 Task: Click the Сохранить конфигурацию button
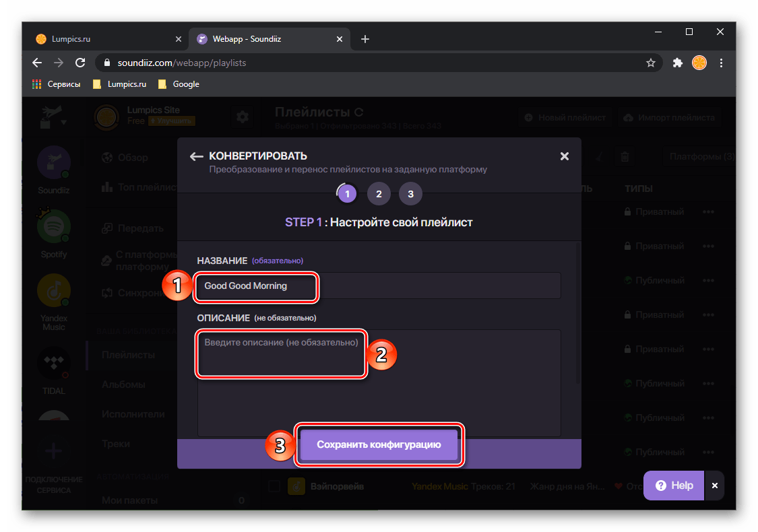pos(379,444)
